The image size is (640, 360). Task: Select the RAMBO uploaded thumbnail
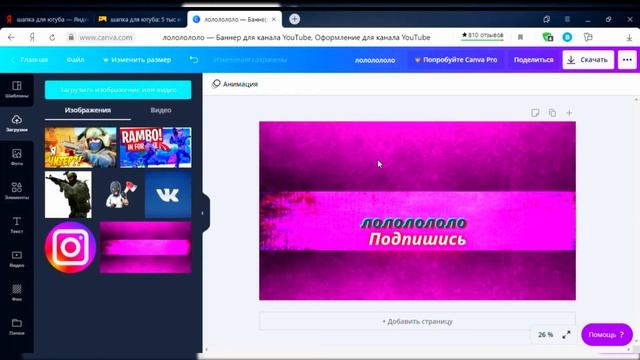tap(156, 147)
